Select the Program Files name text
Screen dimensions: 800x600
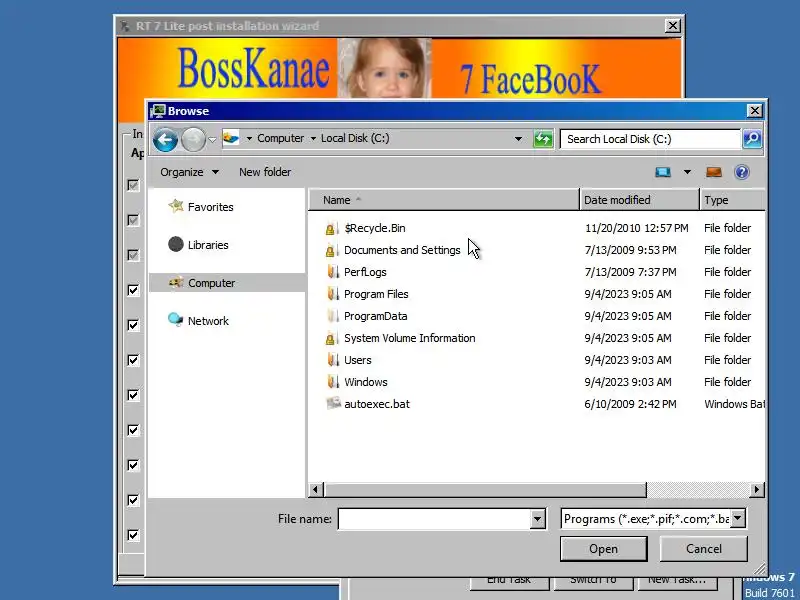(x=376, y=294)
